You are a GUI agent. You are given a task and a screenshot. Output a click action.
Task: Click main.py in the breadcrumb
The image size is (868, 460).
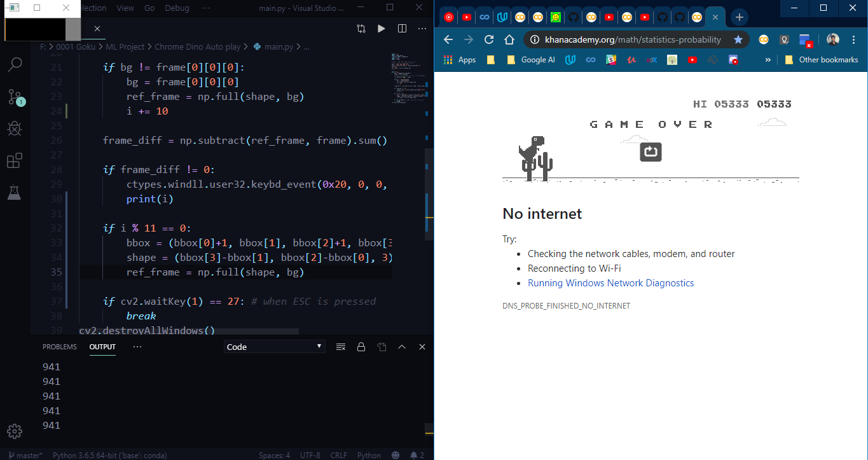[273, 46]
